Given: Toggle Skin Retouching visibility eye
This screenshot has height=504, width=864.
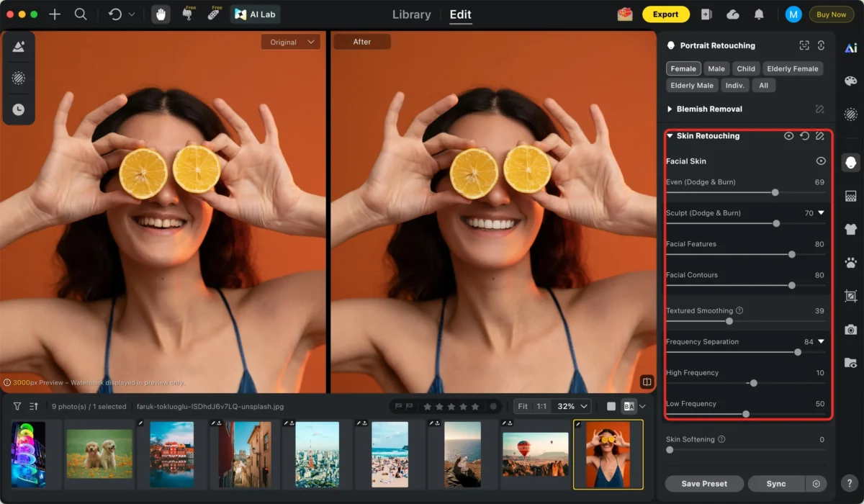Looking at the screenshot, I should 789,136.
